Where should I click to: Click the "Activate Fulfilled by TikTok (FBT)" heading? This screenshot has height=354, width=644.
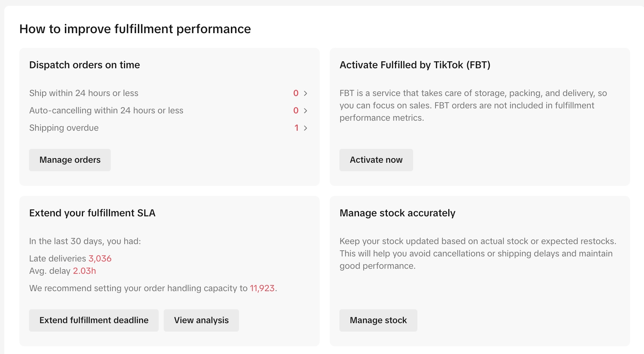(415, 65)
